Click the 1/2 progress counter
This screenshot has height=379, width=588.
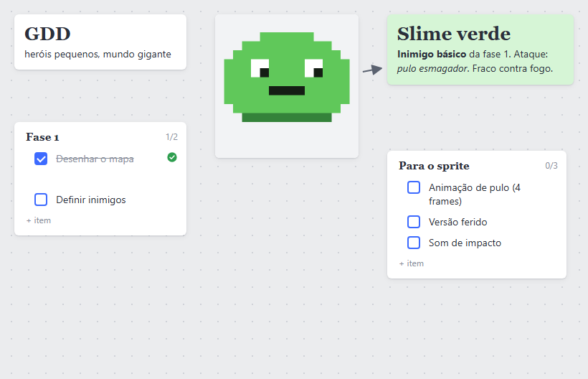pyautogui.click(x=172, y=137)
